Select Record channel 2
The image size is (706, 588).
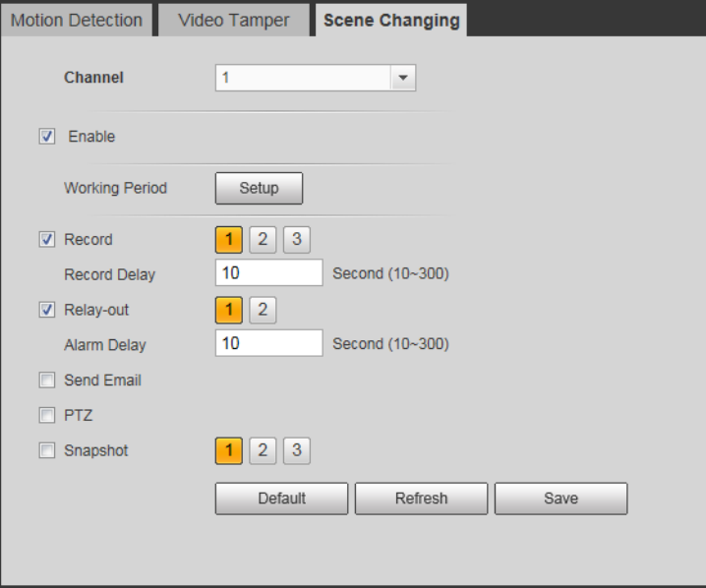263,240
